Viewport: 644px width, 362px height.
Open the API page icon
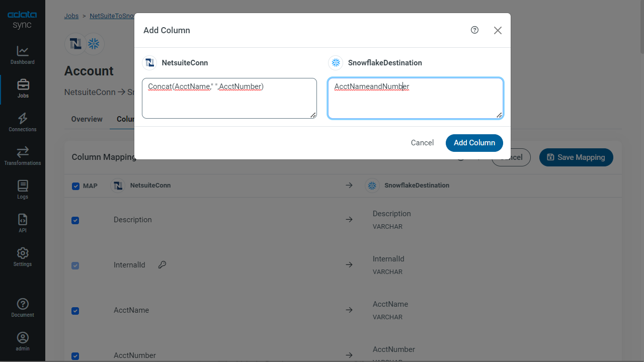click(23, 223)
